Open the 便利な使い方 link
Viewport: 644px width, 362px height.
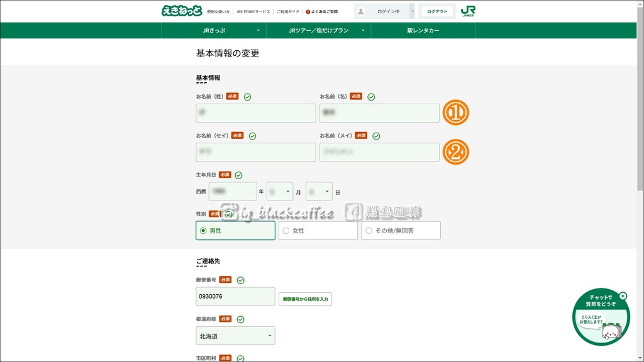pyautogui.click(x=218, y=12)
